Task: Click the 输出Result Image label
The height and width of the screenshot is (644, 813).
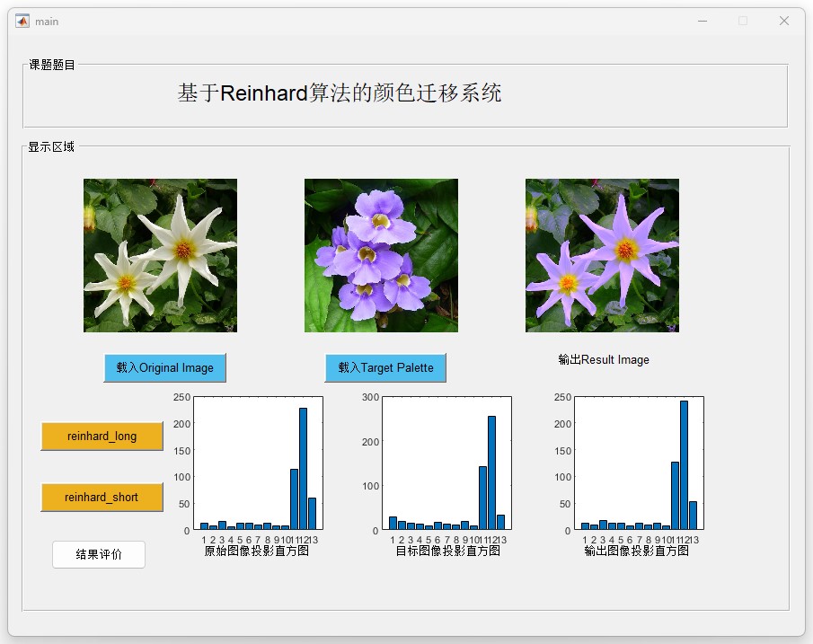Action: point(604,360)
